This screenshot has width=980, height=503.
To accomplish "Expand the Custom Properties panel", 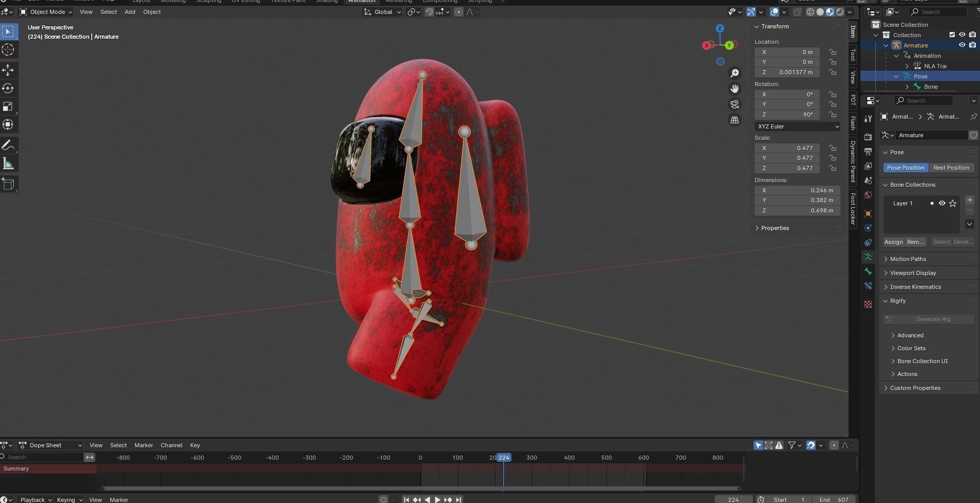I will coord(886,388).
